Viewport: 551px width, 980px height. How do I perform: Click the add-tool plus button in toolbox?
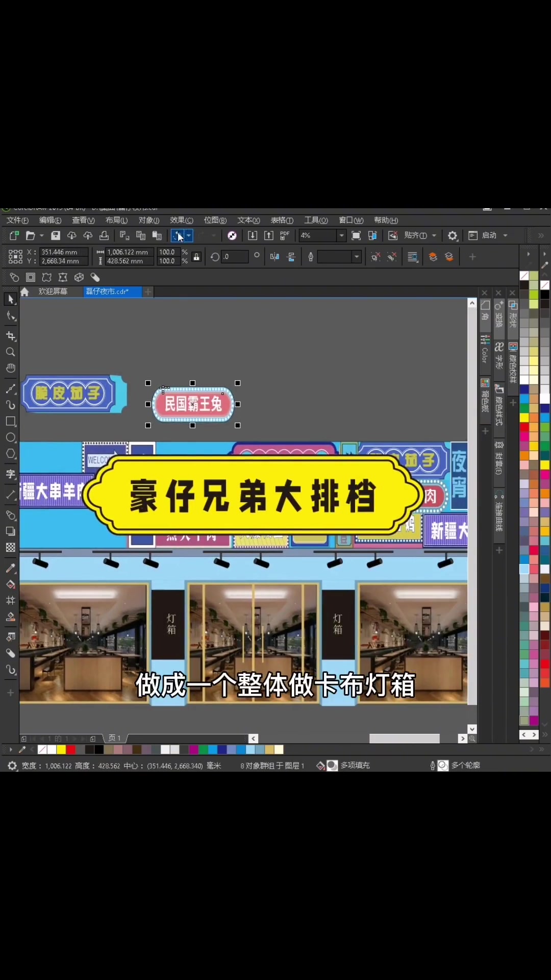[10, 693]
